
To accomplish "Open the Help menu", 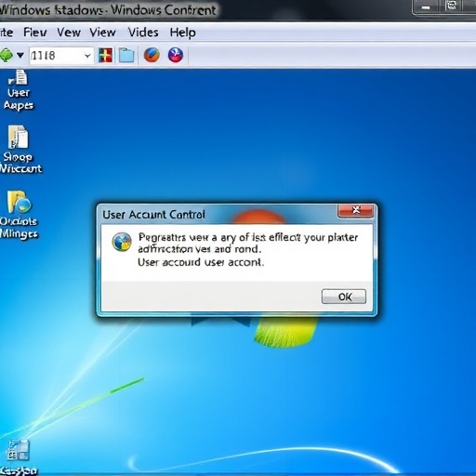I will point(182,33).
